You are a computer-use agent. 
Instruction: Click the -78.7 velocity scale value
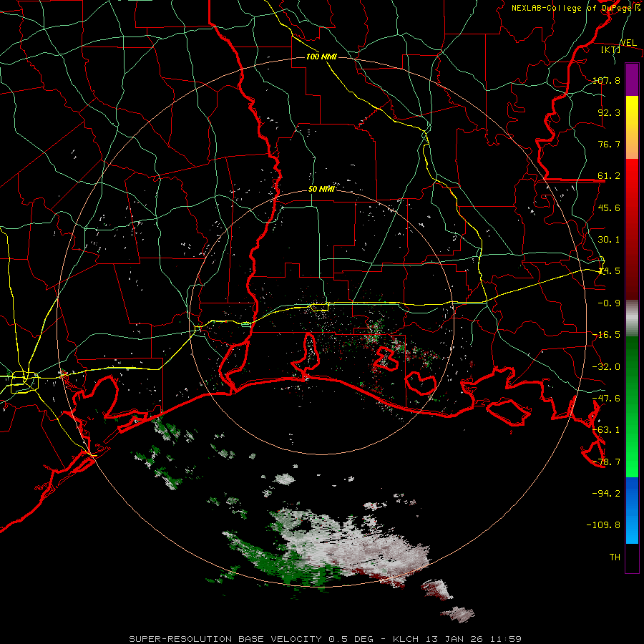[x=606, y=462]
